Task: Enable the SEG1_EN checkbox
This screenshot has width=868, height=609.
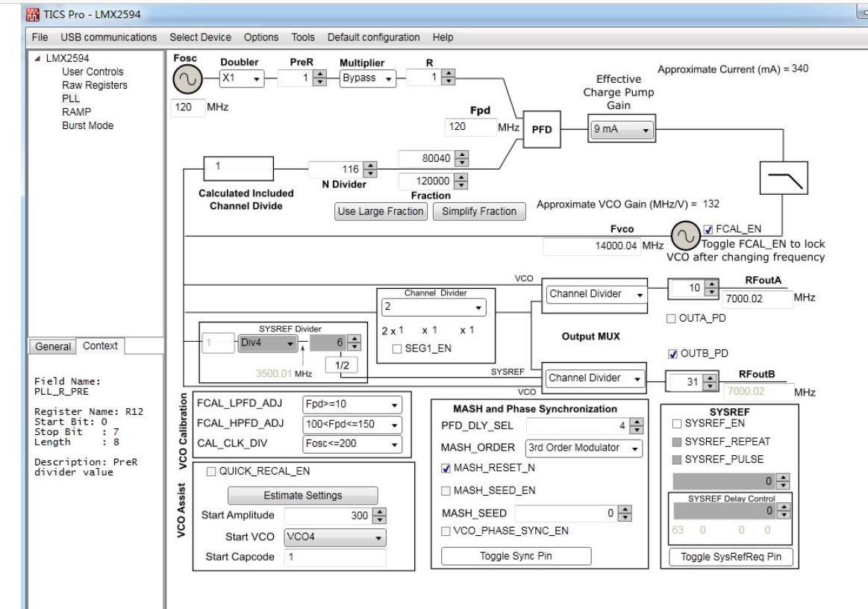Action: click(397, 349)
